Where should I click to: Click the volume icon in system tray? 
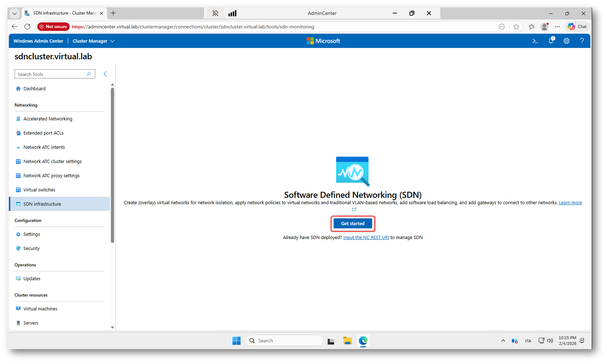pos(550,341)
